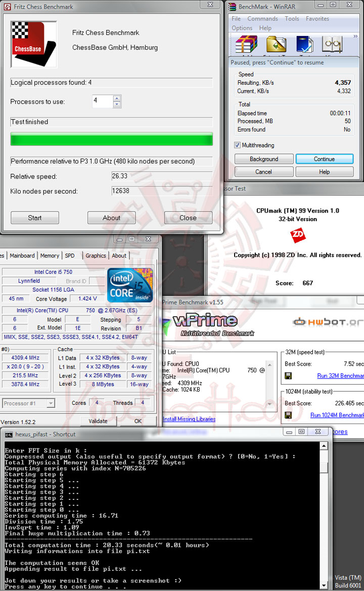Click the About button in Fritz Benchmark

(x=111, y=218)
